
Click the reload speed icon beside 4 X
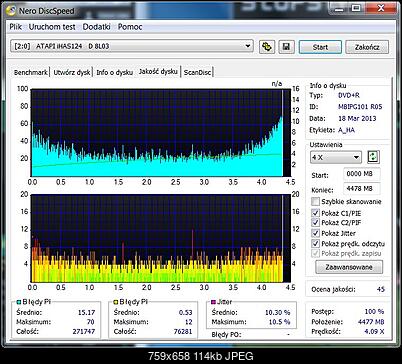(x=374, y=157)
